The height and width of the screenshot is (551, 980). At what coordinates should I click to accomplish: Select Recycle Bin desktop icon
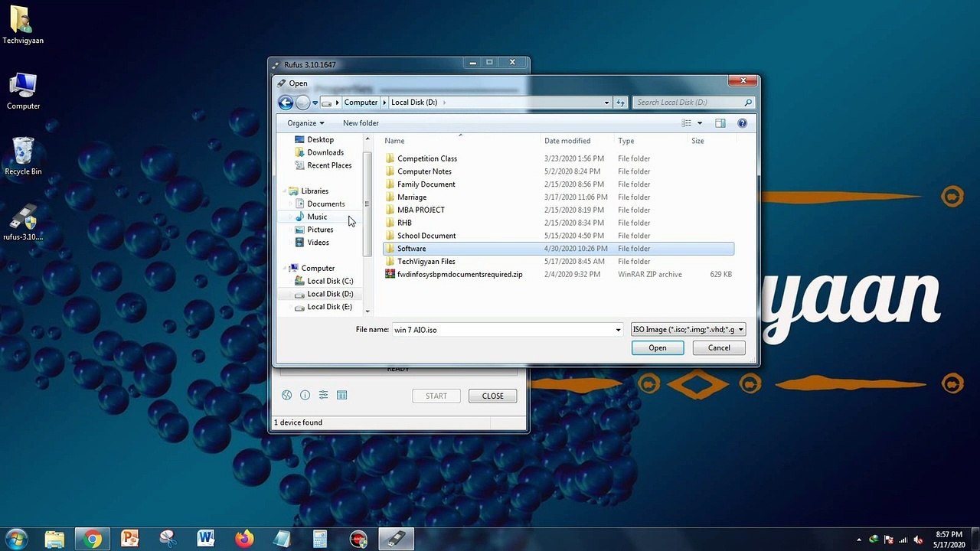coord(23,156)
